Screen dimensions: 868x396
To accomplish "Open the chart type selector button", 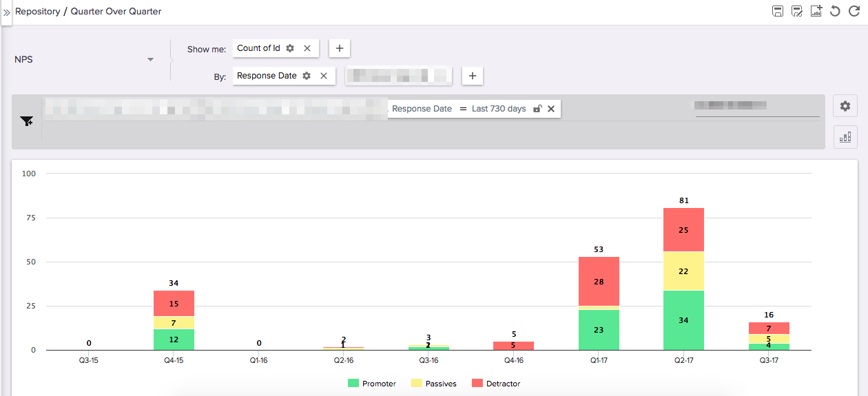I will tap(845, 136).
